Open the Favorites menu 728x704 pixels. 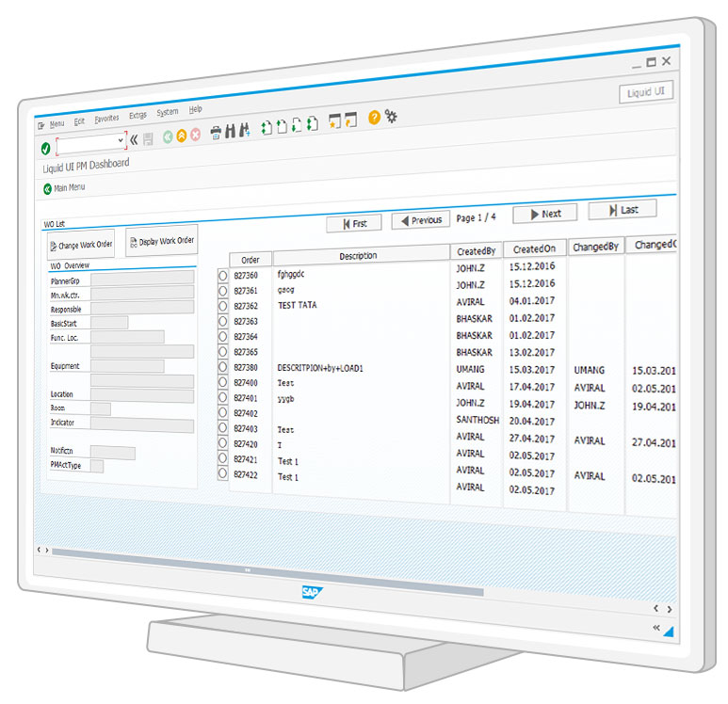(106, 120)
